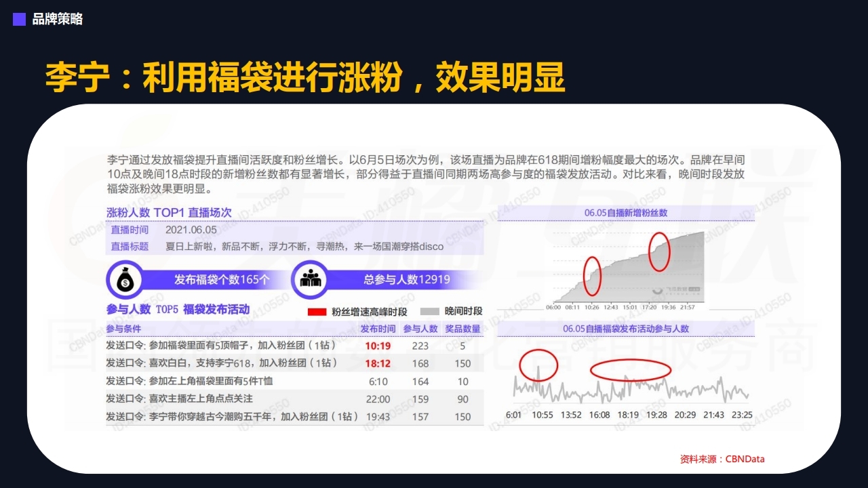Image resolution: width=868 pixels, height=488 pixels.
Task: Click the 总参与人数12919 banner
Action: coord(407,279)
